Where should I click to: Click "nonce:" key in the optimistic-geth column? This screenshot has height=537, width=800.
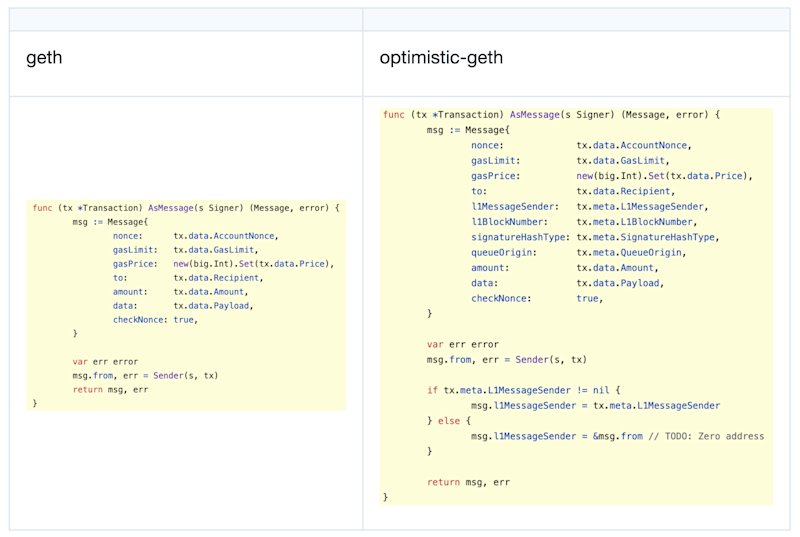(487, 145)
